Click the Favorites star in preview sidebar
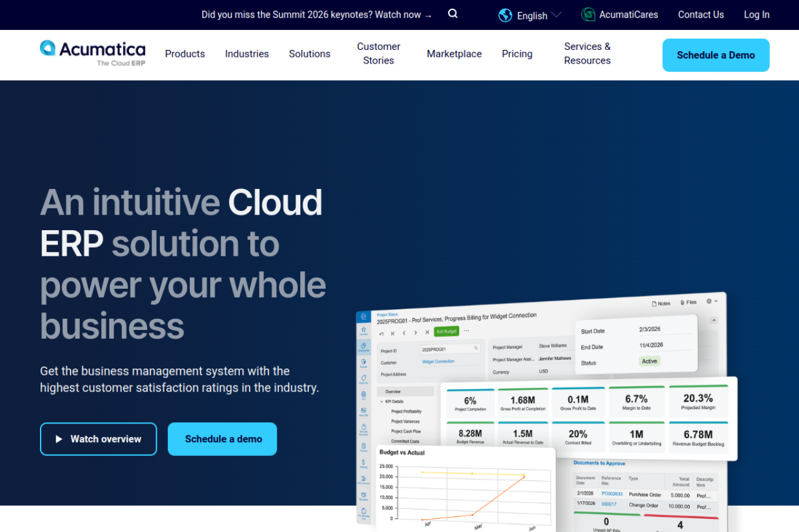Image resolution: width=799 pixels, height=532 pixels. (364, 329)
